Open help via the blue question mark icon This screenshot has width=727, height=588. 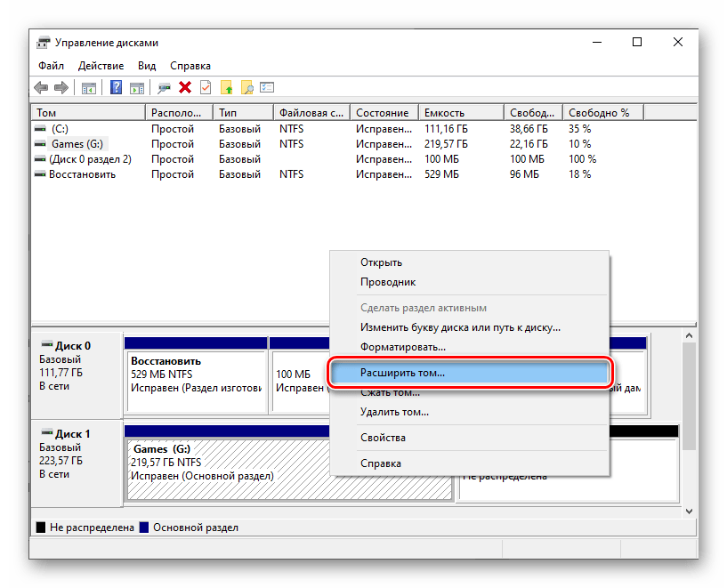[117, 87]
